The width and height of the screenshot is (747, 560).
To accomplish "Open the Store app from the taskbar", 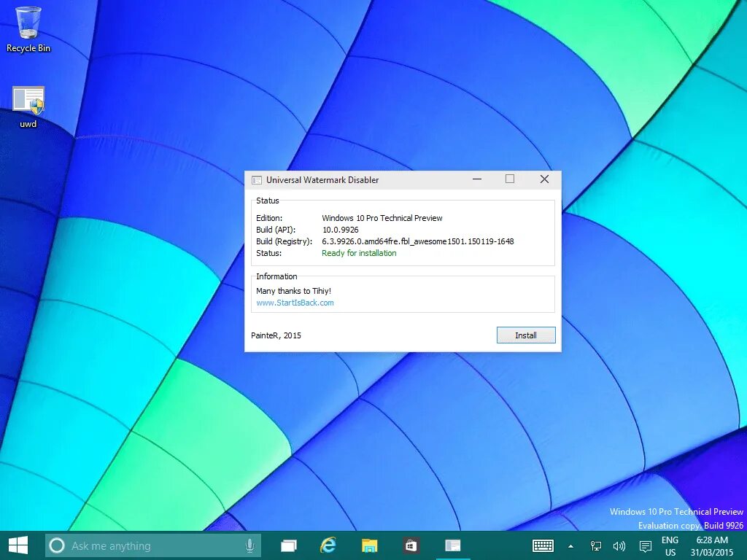I will 411,545.
